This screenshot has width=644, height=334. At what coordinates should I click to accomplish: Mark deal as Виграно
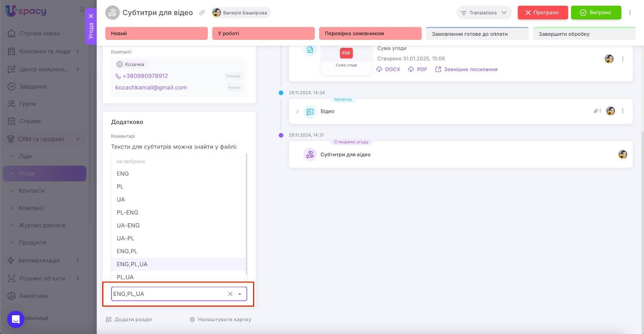(596, 13)
